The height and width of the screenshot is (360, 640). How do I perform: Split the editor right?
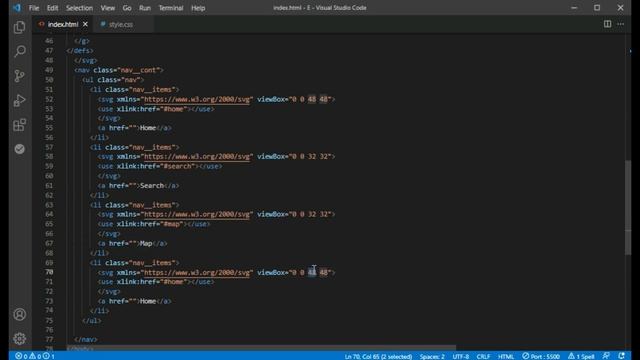607,24
